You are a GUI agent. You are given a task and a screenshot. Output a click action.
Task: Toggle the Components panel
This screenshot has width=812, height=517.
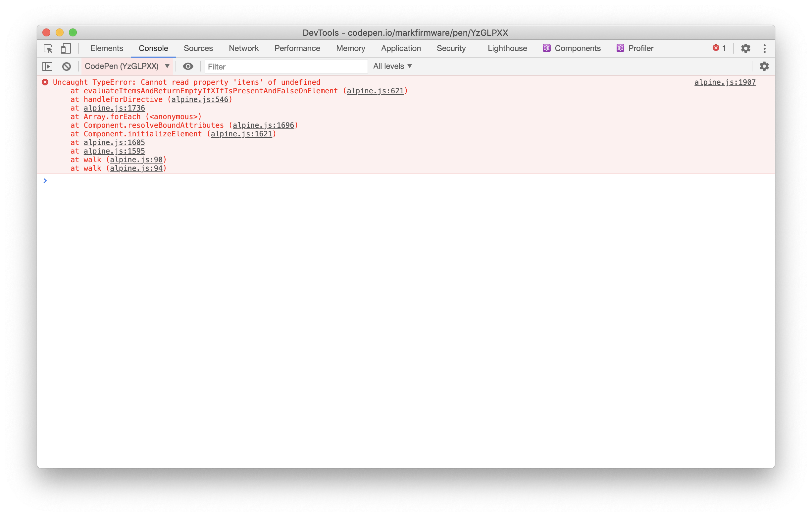[572, 48]
